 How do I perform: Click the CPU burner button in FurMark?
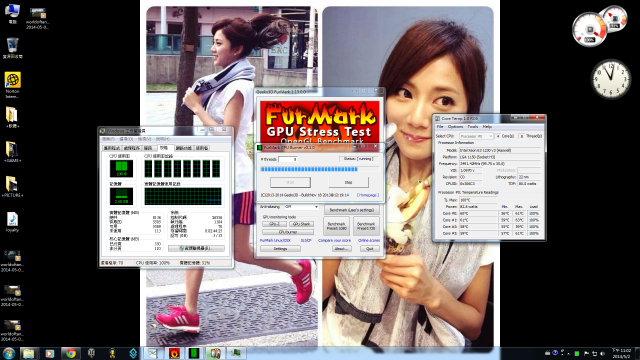click(288, 232)
